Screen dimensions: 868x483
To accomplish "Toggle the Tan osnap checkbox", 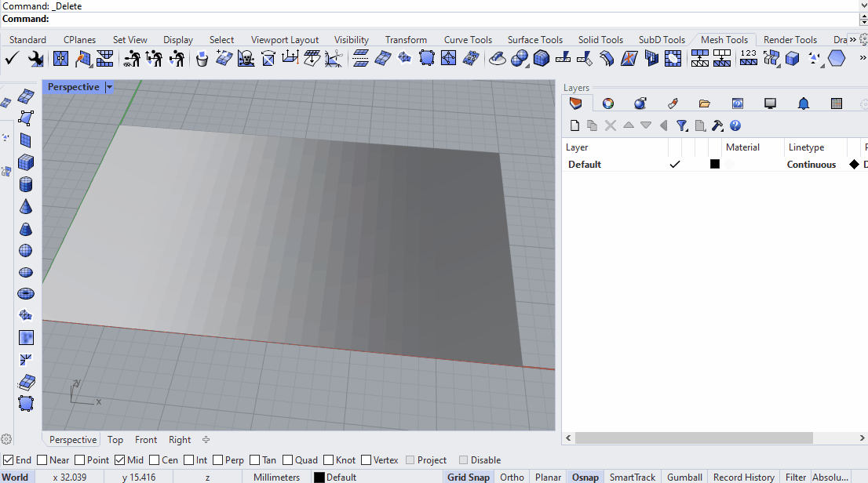I will [254, 459].
